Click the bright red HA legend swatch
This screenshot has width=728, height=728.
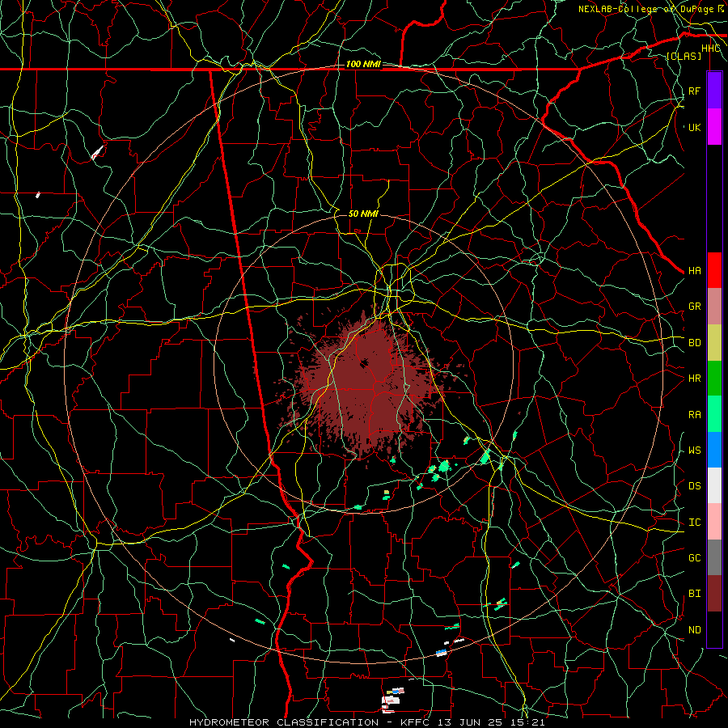coord(714,270)
